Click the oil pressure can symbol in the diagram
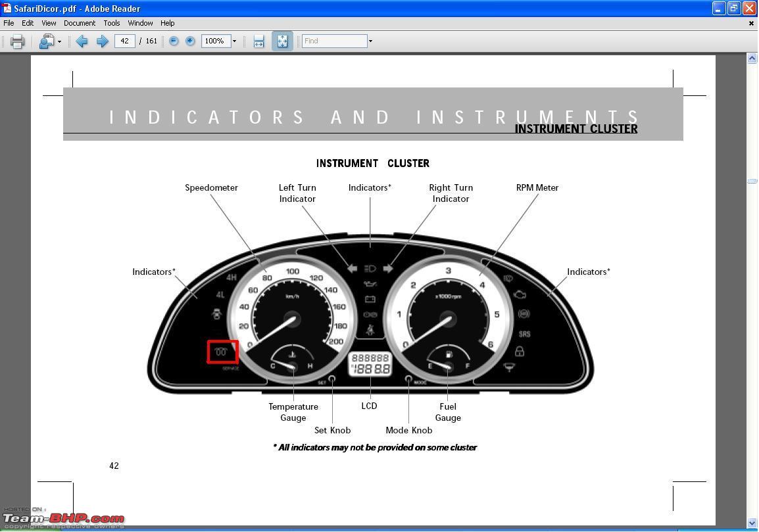Image resolution: width=759 pixels, height=532 pixels. 370,283
